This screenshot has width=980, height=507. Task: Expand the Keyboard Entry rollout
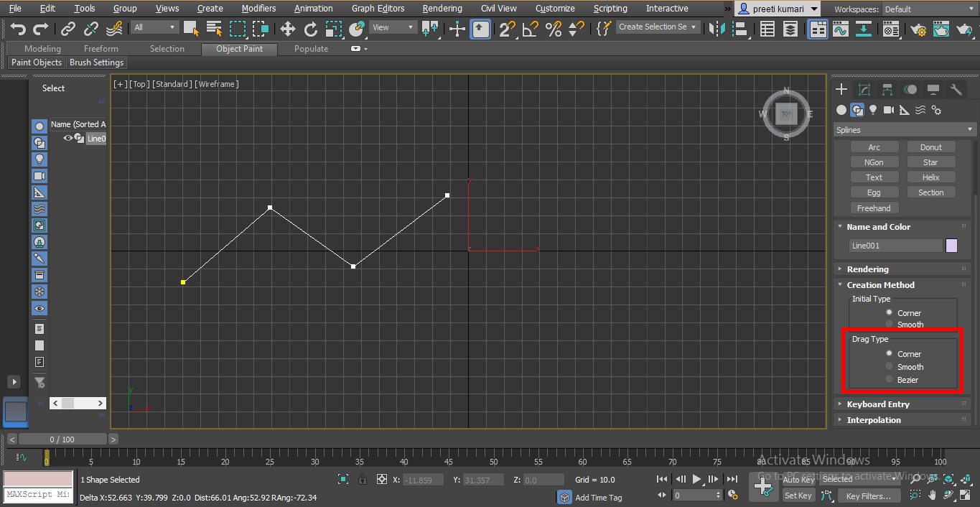click(x=877, y=404)
